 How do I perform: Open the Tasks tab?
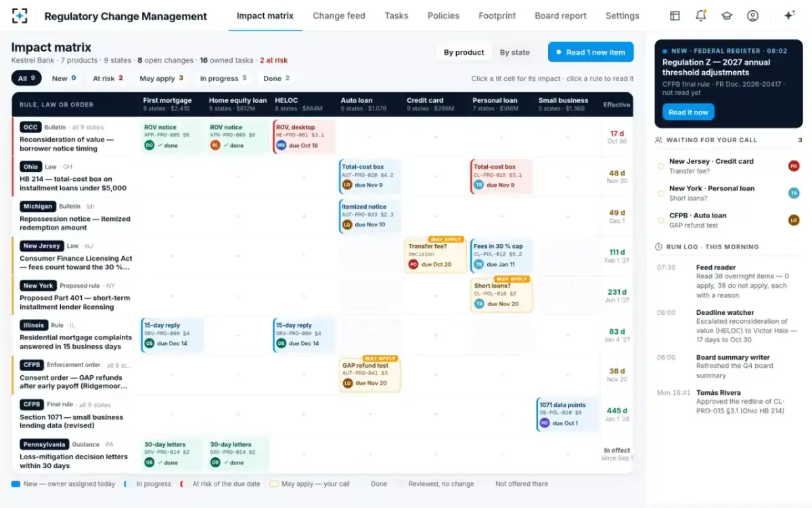[397, 16]
